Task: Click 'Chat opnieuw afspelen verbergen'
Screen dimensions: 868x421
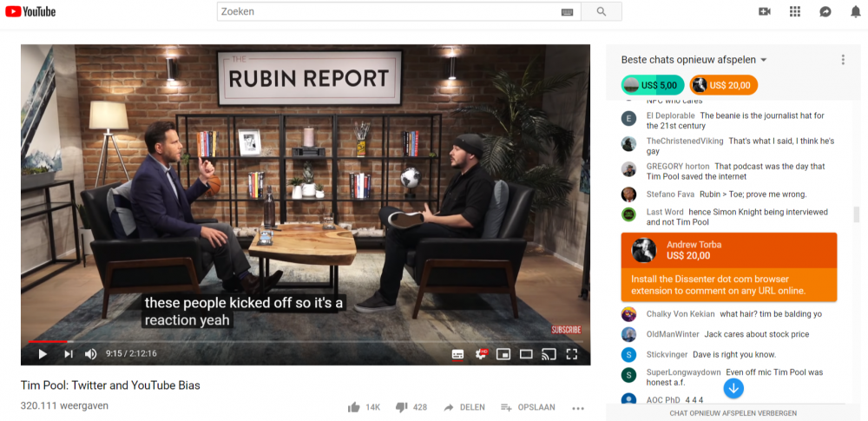Action: tap(733, 413)
